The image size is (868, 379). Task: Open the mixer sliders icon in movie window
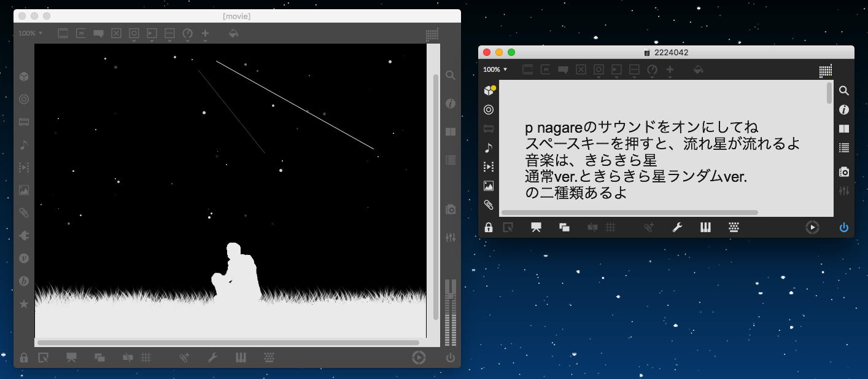(450, 237)
